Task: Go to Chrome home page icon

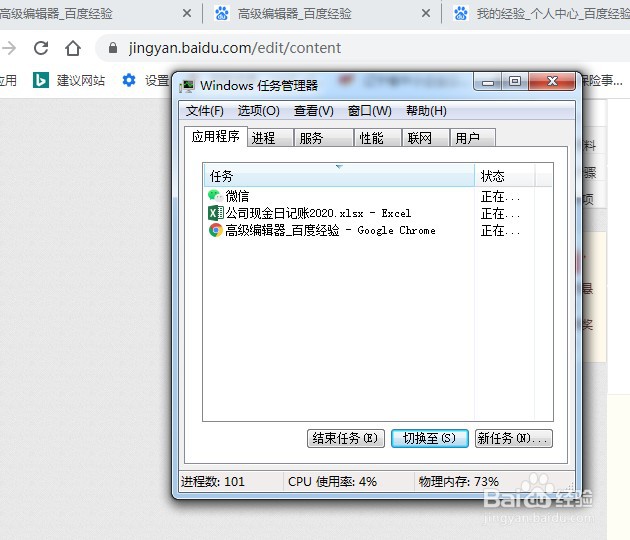Action: [73, 48]
